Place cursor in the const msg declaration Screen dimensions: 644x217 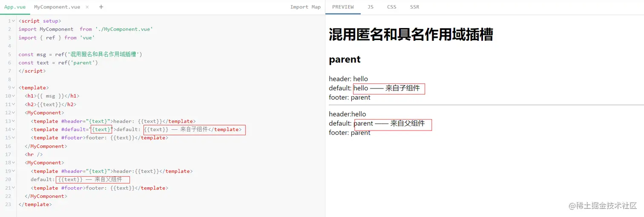tap(80, 54)
